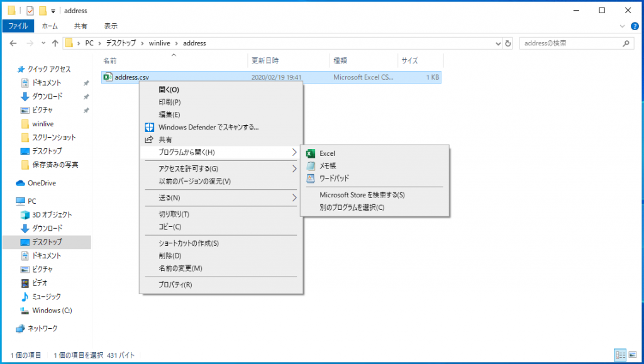Open the ファイル ribbon tab
The image size is (644, 364).
[x=18, y=26]
